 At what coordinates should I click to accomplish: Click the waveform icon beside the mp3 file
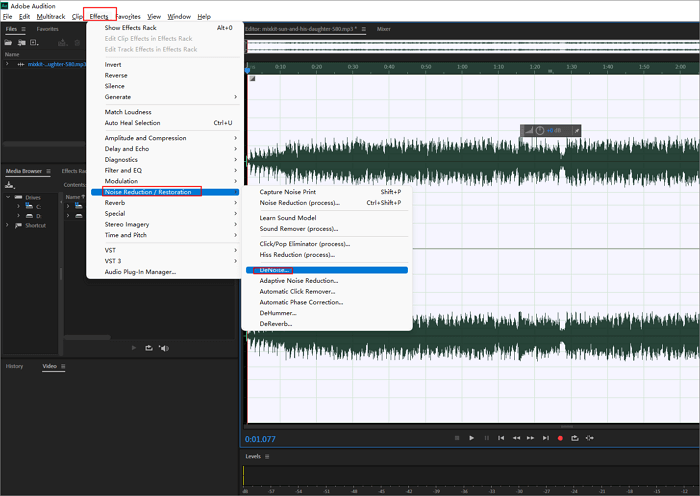pos(21,64)
